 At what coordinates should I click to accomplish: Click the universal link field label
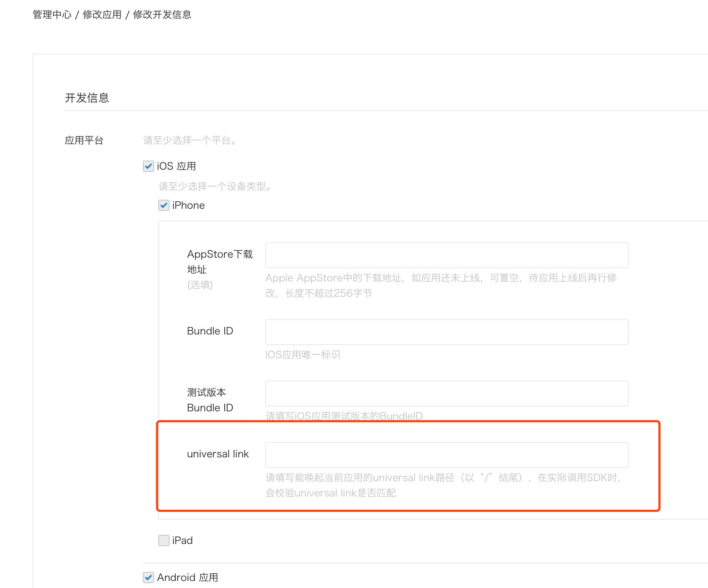click(218, 454)
